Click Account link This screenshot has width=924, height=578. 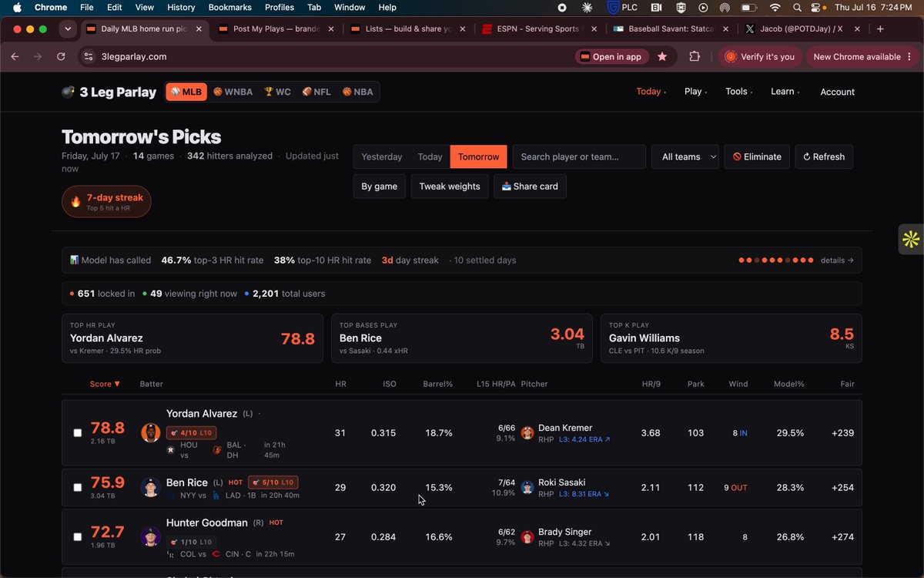tap(837, 92)
